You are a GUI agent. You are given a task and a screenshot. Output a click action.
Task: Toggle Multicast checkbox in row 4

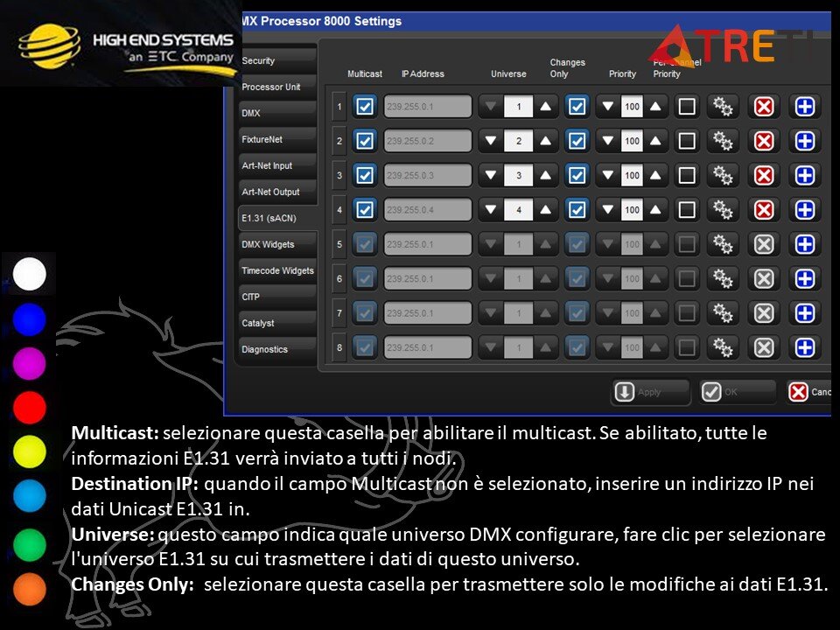[x=365, y=209]
